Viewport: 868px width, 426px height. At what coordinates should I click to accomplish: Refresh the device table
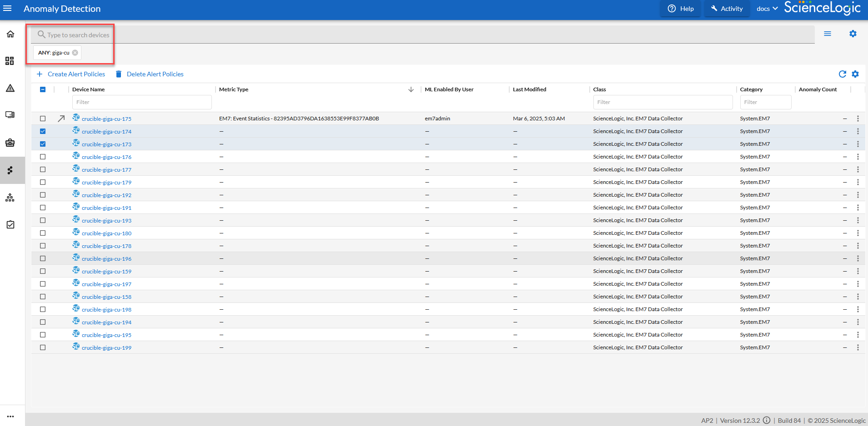tap(842, 74)
